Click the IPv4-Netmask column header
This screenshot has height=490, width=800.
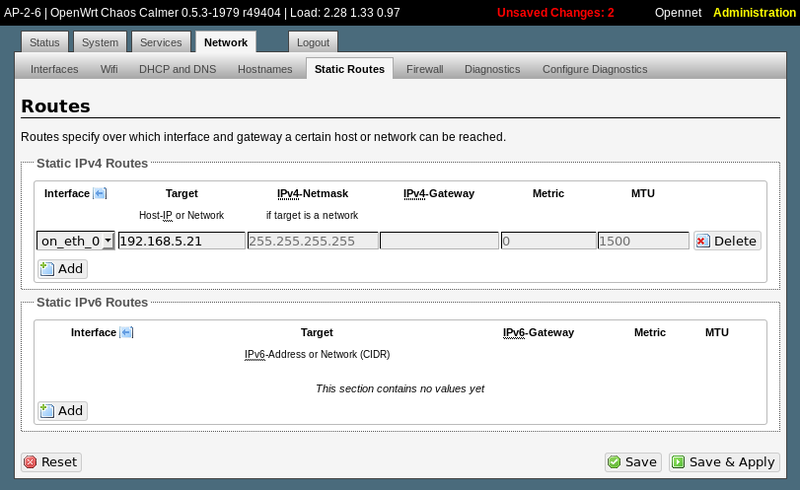[312, 193]
